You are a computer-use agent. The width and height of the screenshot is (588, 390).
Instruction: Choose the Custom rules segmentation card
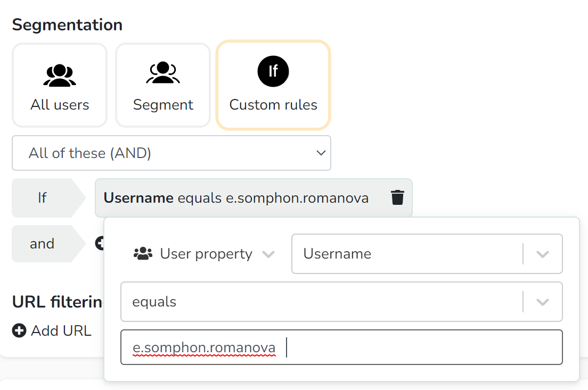273,85
